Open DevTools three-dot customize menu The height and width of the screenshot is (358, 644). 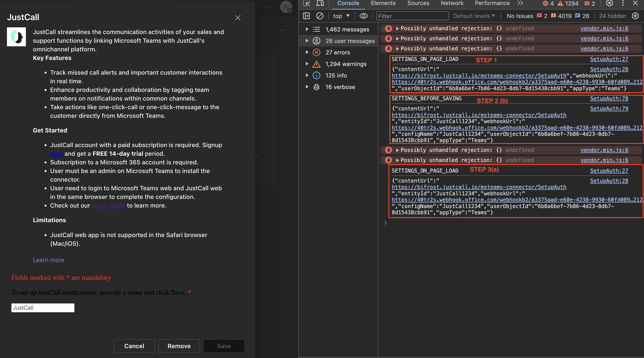(x=623, y=3)
